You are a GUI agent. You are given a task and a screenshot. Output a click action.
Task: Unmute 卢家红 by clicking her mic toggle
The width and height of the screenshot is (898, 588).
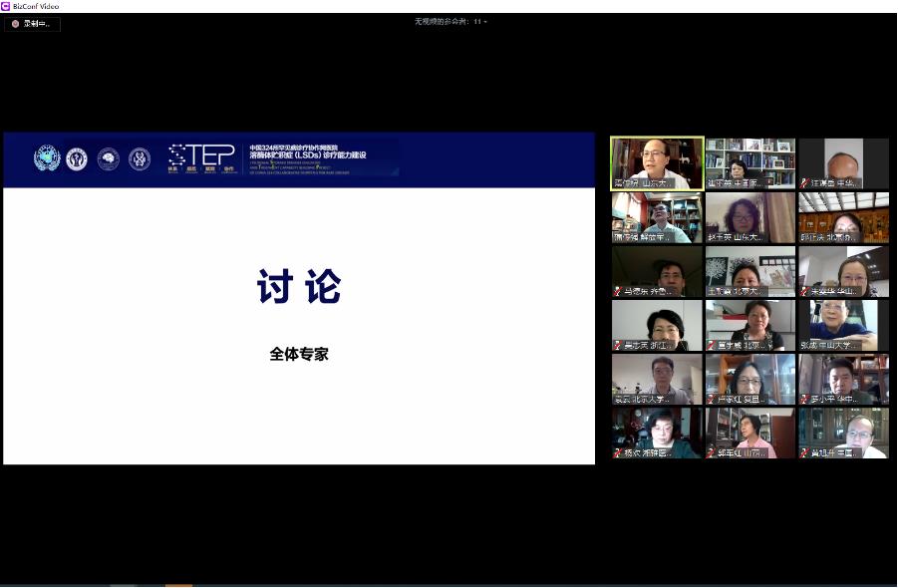(710, 399)
